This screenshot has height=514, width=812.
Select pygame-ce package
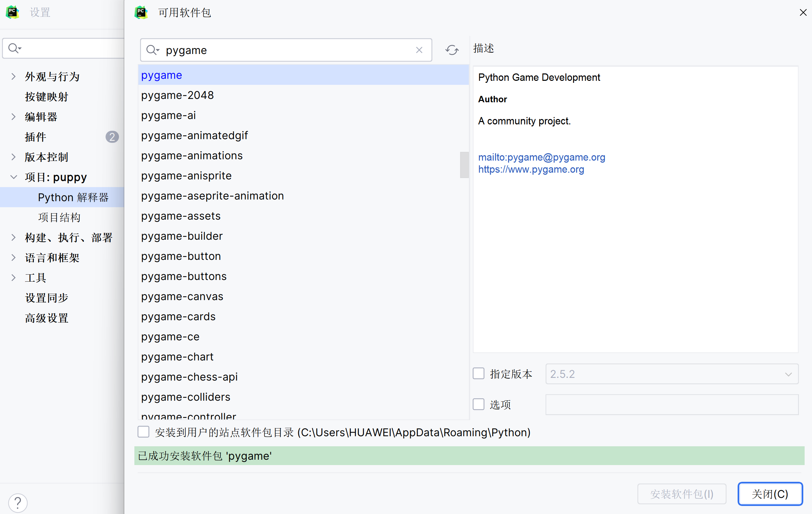(x=303, y=337)
